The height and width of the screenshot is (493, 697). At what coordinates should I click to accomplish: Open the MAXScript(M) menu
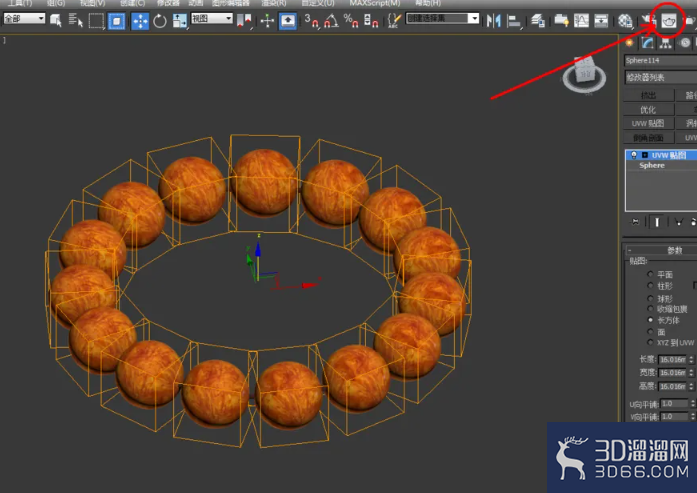coord(375,3)
